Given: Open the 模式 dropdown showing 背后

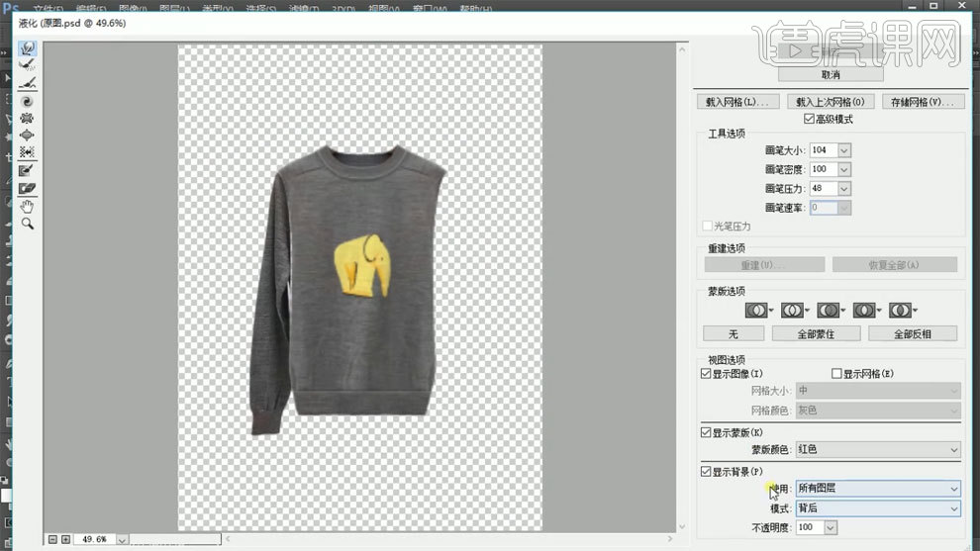Looking at the screenshot, I should coord(878,508).
